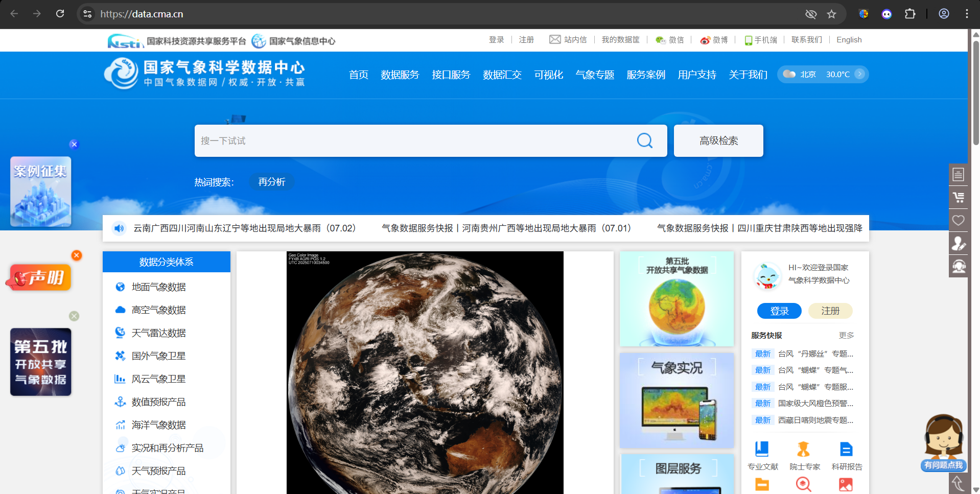Select 天气预报产品 category
The width and height of the screenshot is (980, 494).
(x=158, y=471)
